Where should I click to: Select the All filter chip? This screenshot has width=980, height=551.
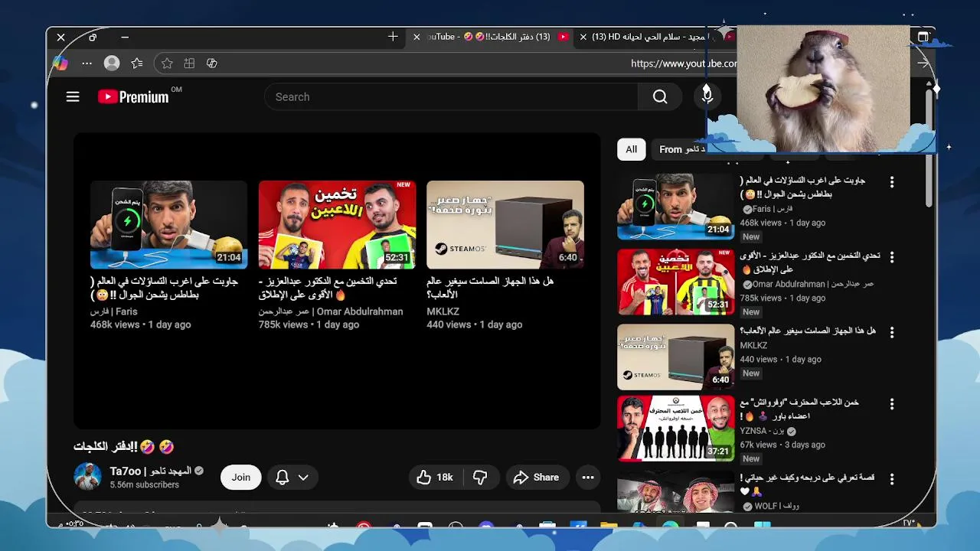tap(631, 149)
